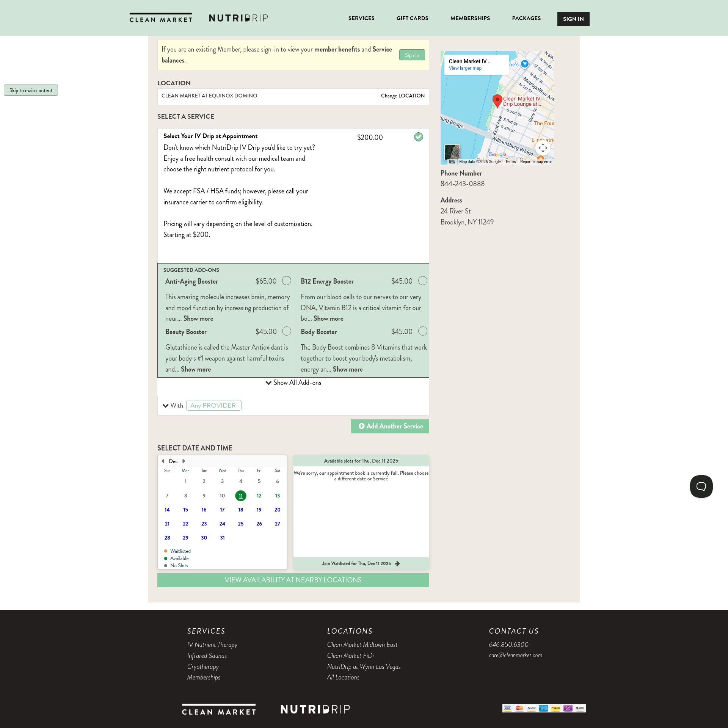Screen dimensions: 728x728
Task: Click View larger map link
Action: (465, 68)
